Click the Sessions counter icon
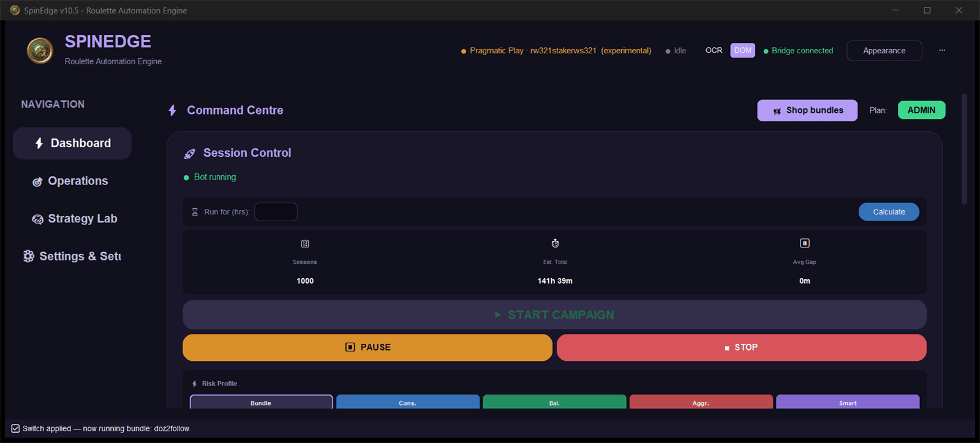 point(305,244)
